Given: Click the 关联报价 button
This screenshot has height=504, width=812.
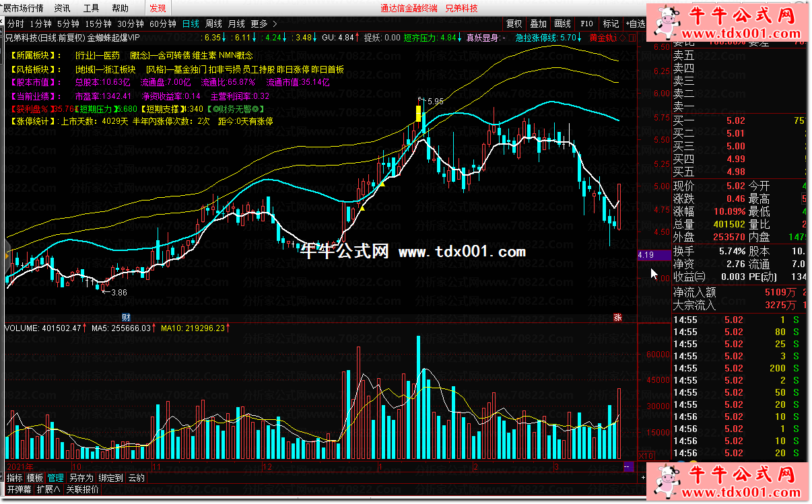Looking at the screenshot, I should (x=82, y=489).
